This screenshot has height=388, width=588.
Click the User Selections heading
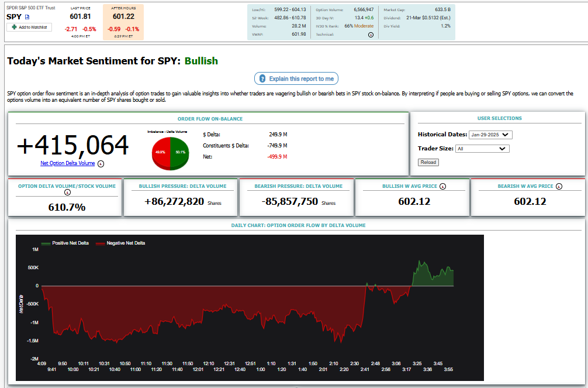[x=500, y=118]
